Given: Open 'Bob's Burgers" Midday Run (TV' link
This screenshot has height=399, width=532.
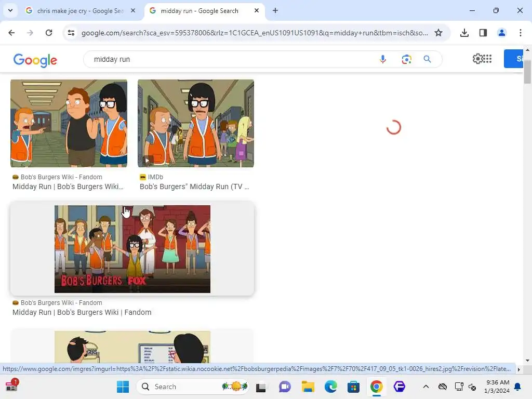Looking at the screenshot, I should tap(194, 187).
